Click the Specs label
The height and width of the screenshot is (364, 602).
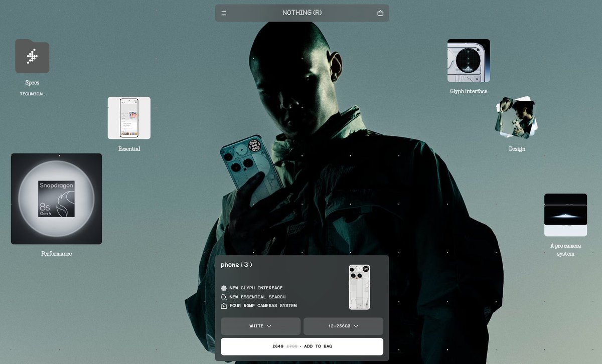tap(32, 83)
